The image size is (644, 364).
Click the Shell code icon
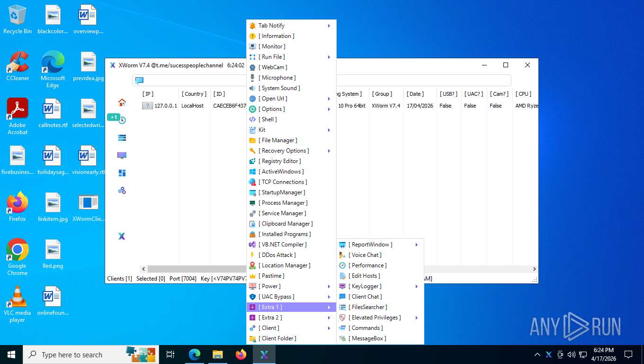click(x=252, y=119)
